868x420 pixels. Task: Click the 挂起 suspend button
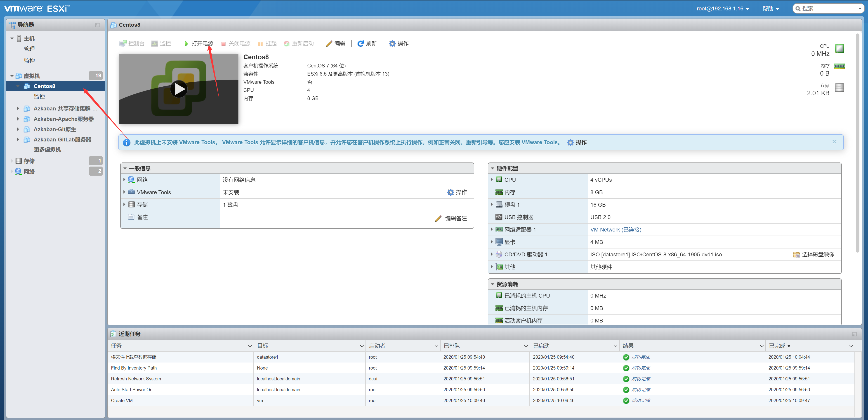click(x=267, y=43)
